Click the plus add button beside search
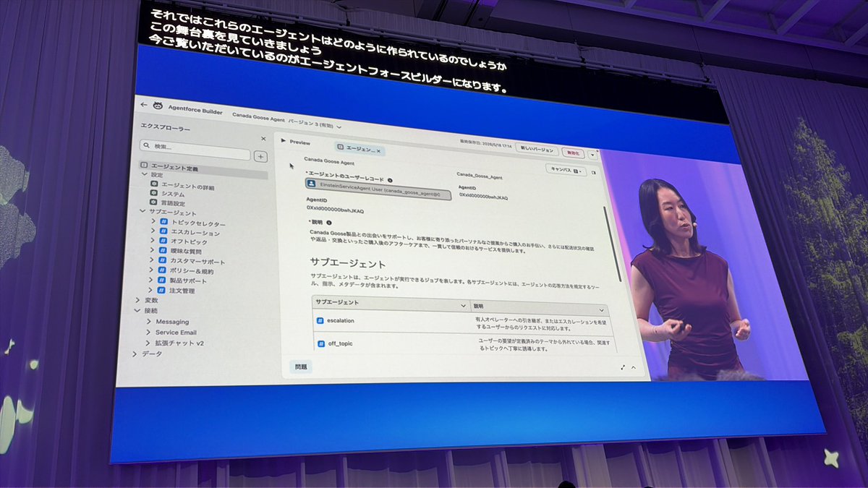Viewport: 868px width, 488px height. (x=260, y=156)
